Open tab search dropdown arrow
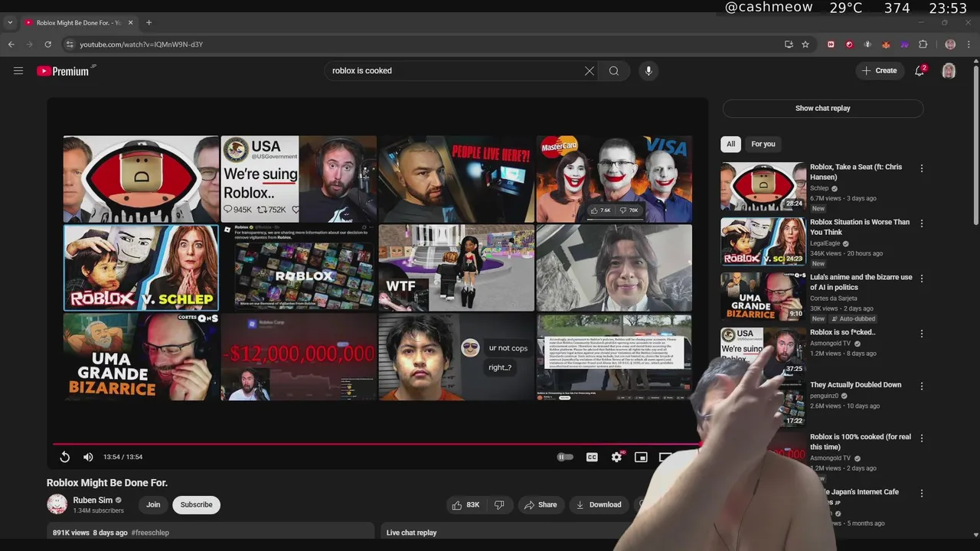980x551 pixels. 10,23
